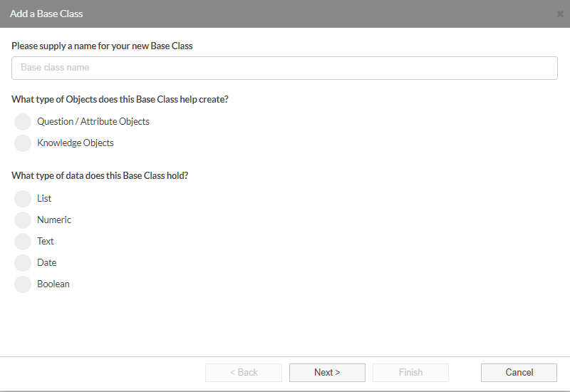Choose the Boolean data type radio circle
This screenshot has height=392, width=570.
coord(23,284)
